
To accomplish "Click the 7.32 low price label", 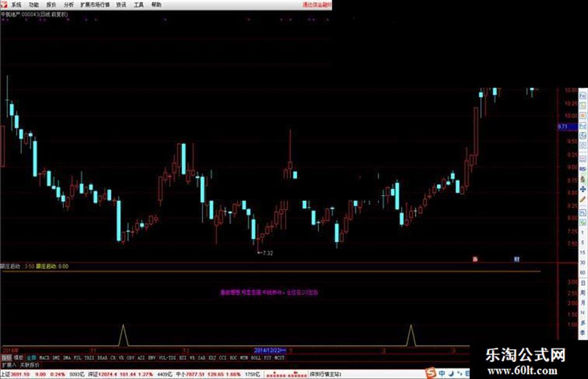I will [x=268, y=253].
